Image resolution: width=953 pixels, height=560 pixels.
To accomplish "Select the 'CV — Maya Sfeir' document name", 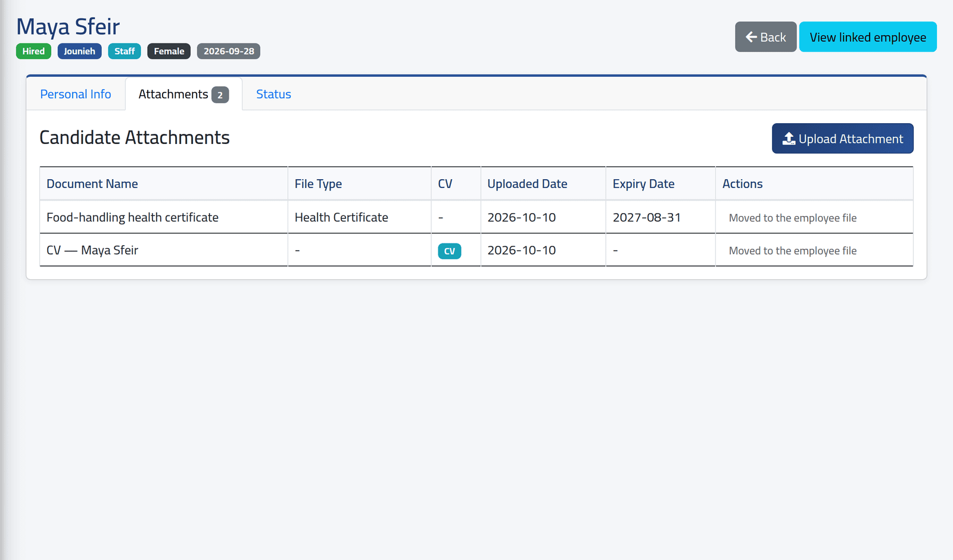I will (92, 251).
